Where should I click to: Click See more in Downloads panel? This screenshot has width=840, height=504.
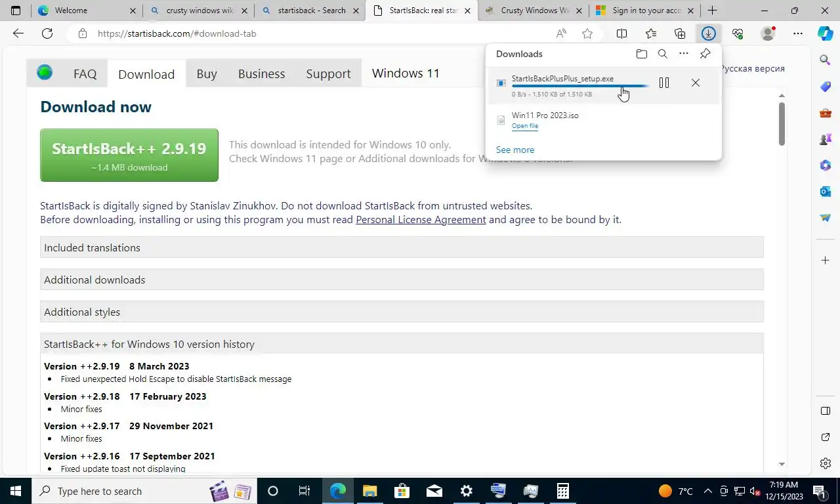click(x=515, y=150)
